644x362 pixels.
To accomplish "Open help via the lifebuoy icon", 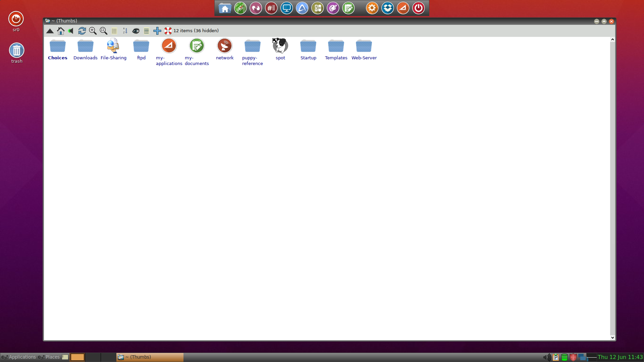I will [x=168, y=31].
